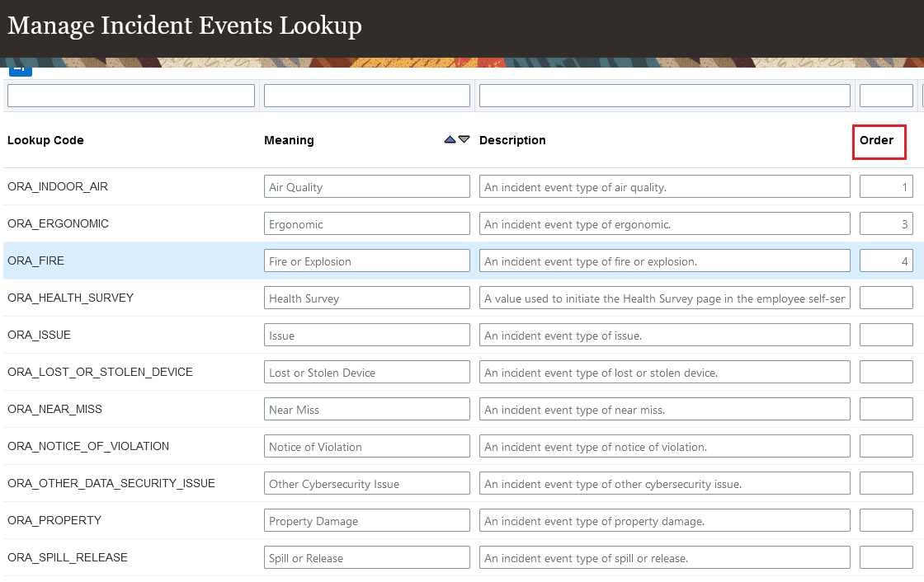
Task: Sort Meaning column descending
Action: coord(464,140)
